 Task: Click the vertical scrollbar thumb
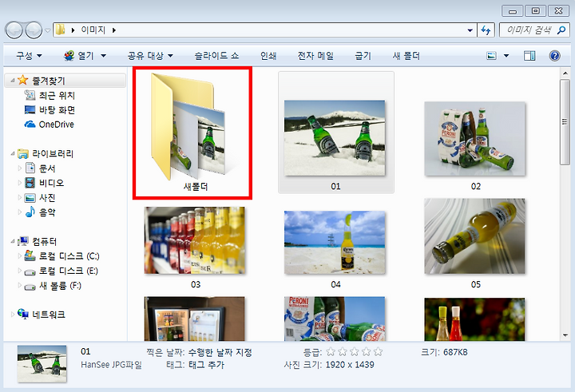565,122
